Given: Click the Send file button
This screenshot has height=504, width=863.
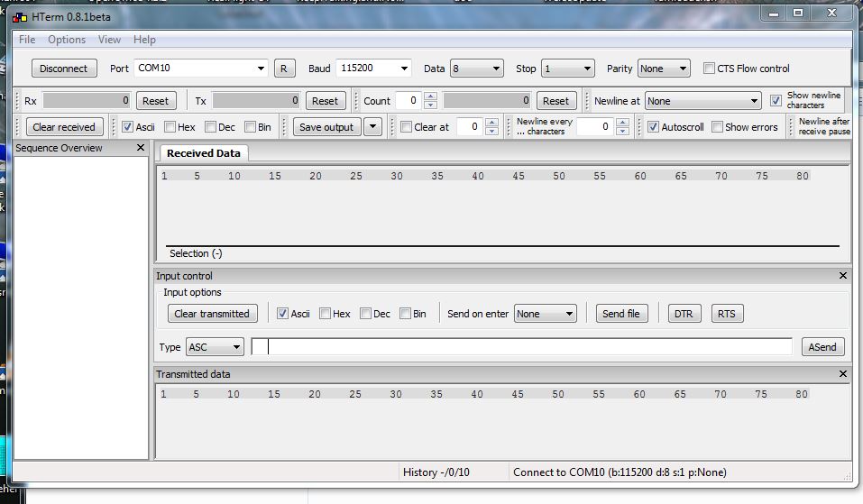Looking at the screenshot, I should click(x=621, y=314).
